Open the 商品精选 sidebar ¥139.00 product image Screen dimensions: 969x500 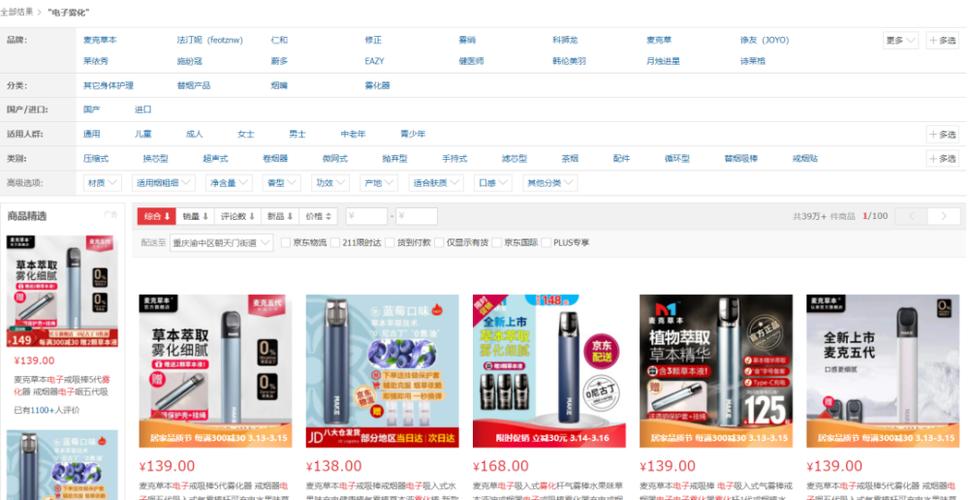click(62, 291)
